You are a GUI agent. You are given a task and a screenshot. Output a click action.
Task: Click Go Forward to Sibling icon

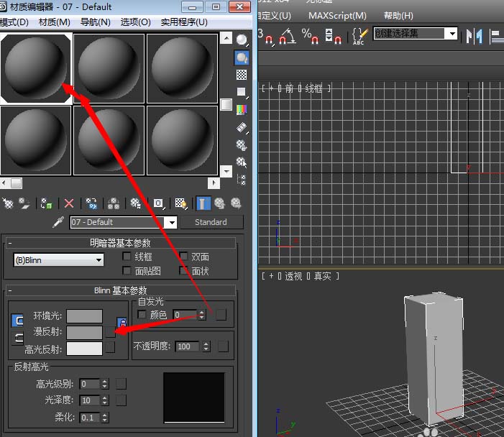pos(236,203)
